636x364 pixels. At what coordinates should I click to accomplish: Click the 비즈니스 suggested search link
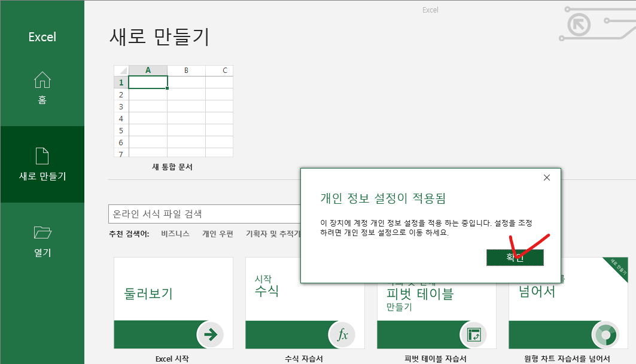coord(175,234)
